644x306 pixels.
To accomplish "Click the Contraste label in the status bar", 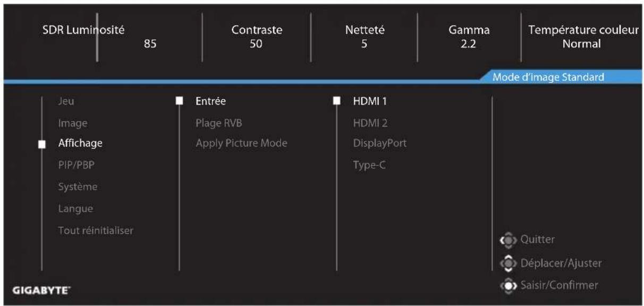I will click(256, 30).
